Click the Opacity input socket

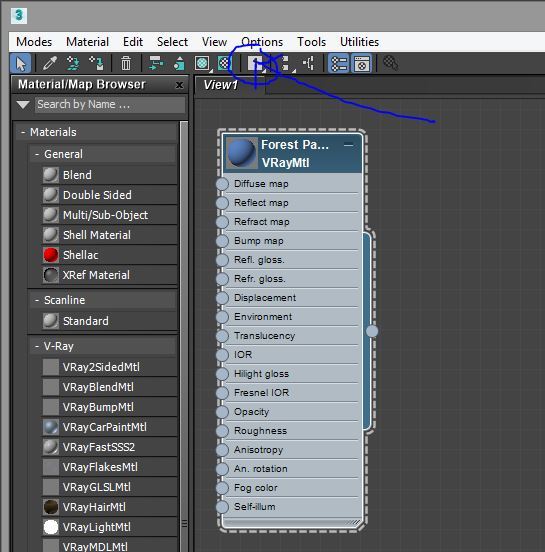[x=222, y=412]
